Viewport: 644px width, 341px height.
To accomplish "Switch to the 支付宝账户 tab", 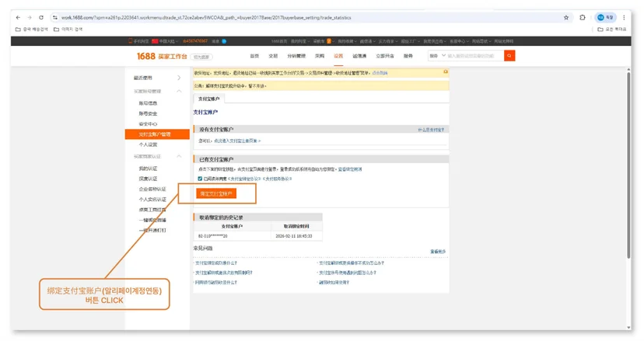I will [208, 99].
